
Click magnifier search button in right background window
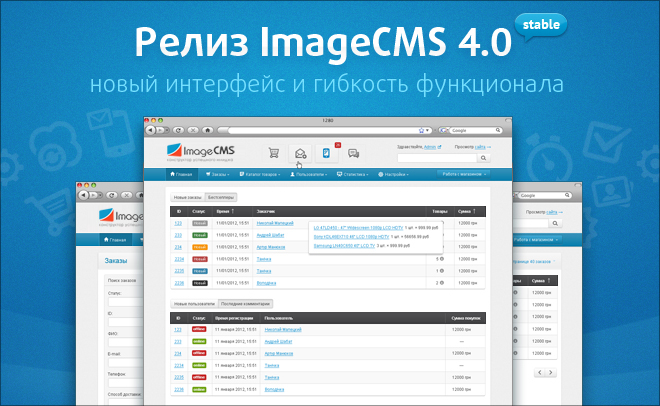[555, 223]
